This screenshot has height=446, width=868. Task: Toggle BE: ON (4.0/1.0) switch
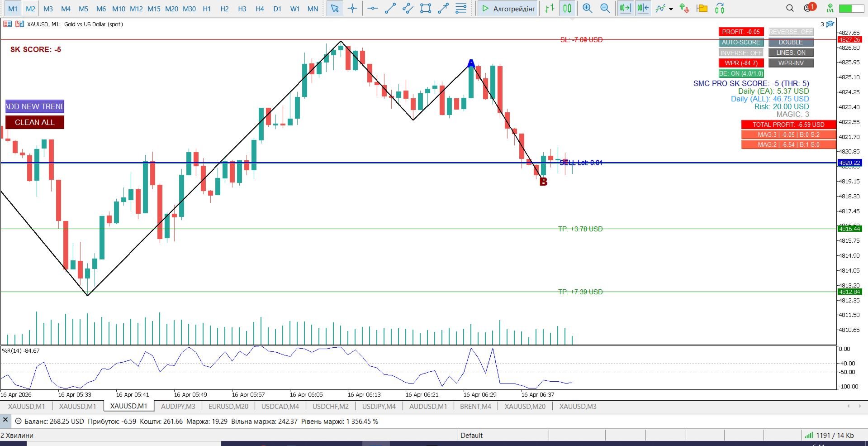[741, 73]
